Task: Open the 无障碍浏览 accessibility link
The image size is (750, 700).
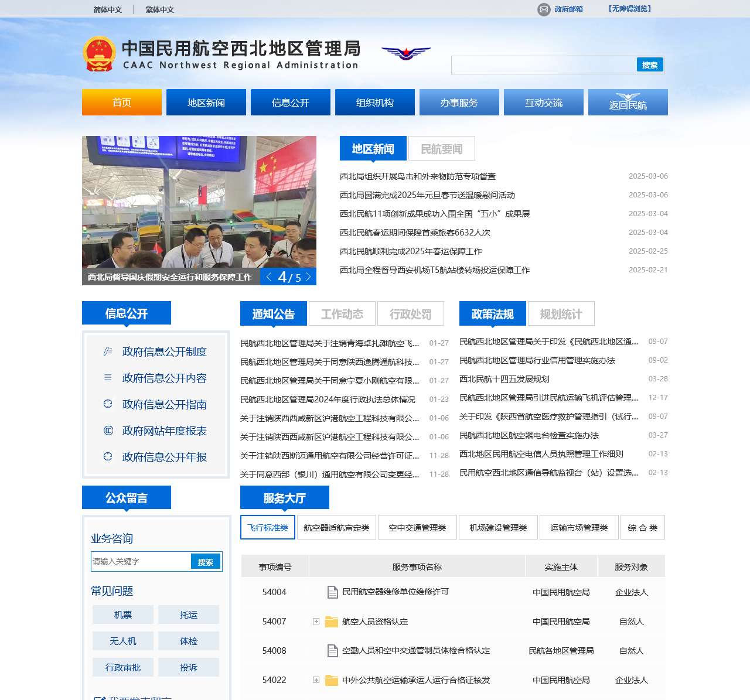Action: pos(630,9)
